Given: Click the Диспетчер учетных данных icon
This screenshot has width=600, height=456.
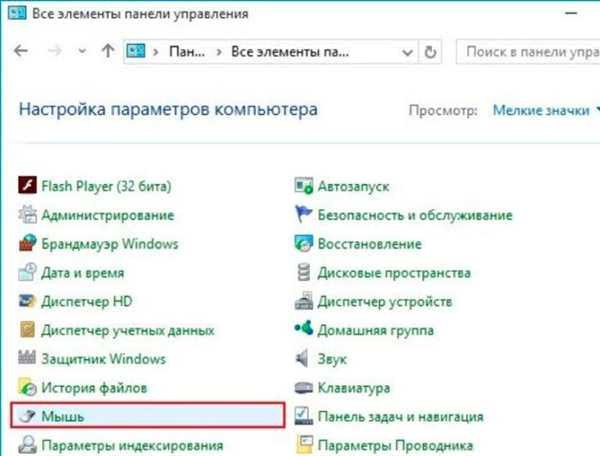Looking at the screenshot, I should [28, 330].
